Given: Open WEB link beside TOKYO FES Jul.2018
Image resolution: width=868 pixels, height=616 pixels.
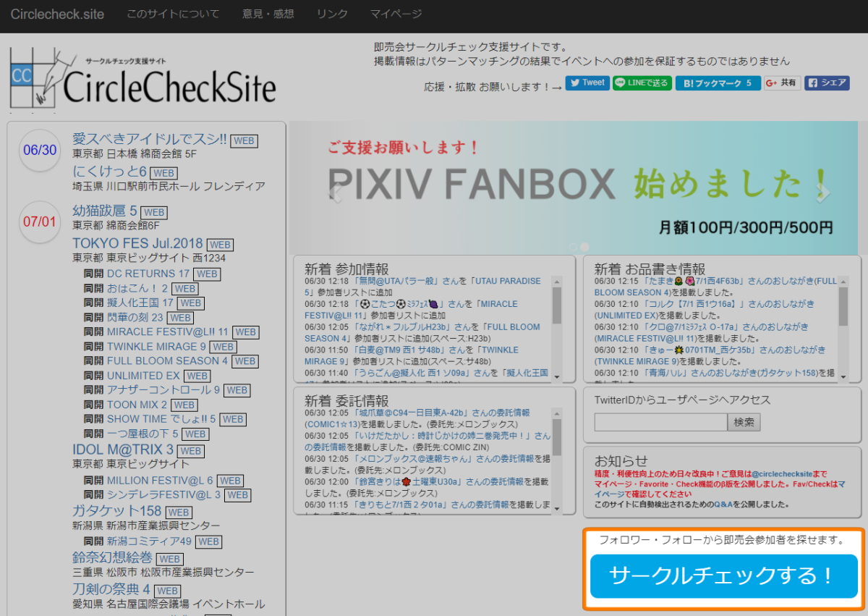Looking at the screenshot, I should click(221, 245).
